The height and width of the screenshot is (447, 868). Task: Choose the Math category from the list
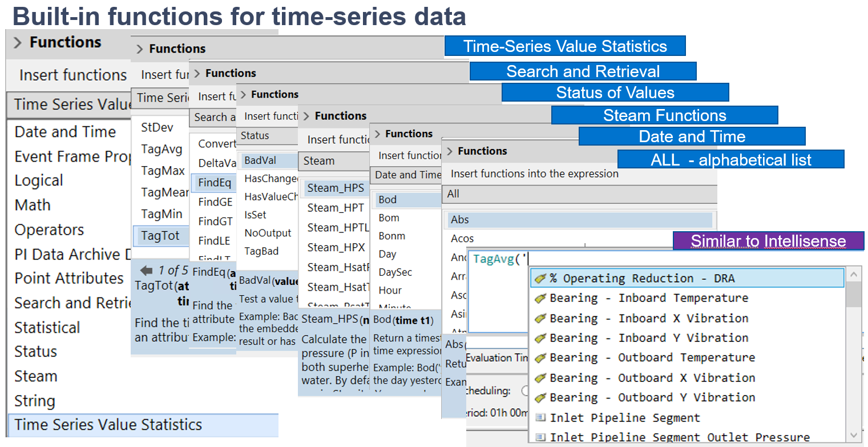(33, 205)
